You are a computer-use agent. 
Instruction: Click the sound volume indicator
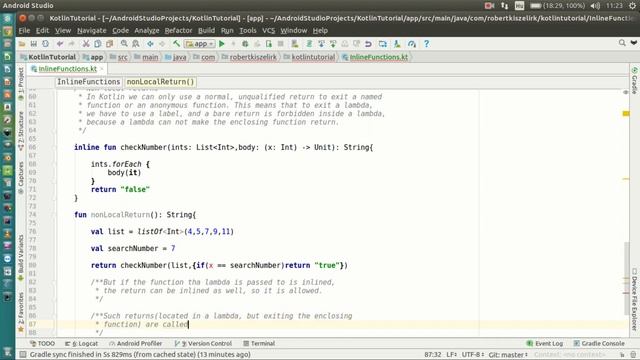tap(595, 6)
